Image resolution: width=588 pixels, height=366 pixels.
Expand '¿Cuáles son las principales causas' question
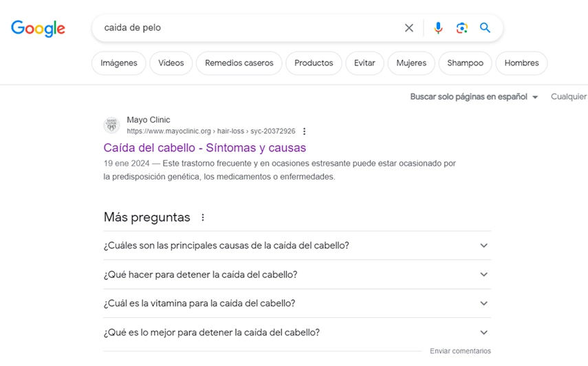coord(297,246)
